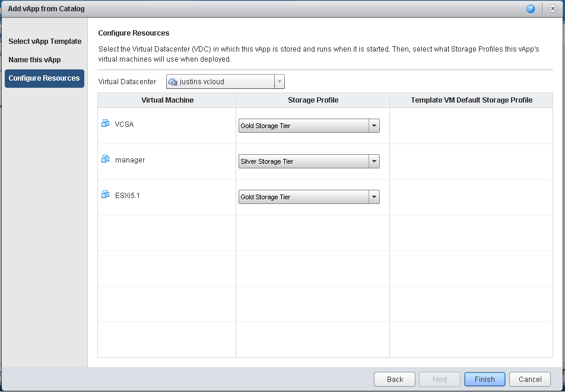This screenshot has height=392, width=565.
Task: Select the VCSA row name
Action: [124, 124]
